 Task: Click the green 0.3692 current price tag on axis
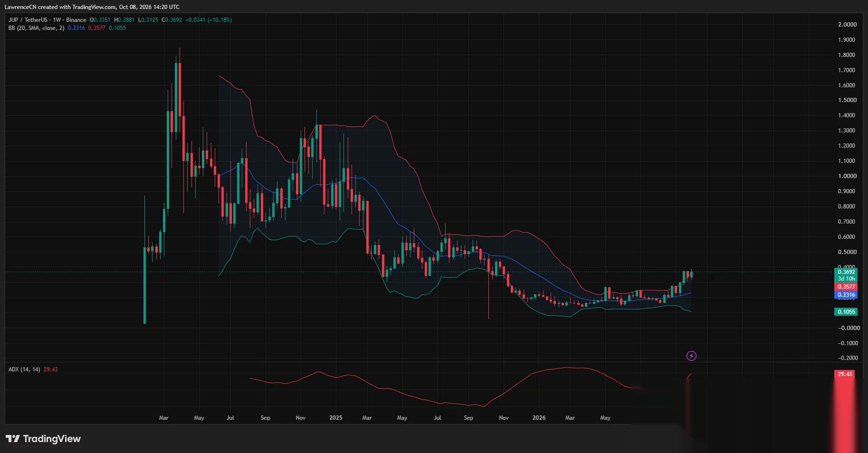(x=846, y=272)
